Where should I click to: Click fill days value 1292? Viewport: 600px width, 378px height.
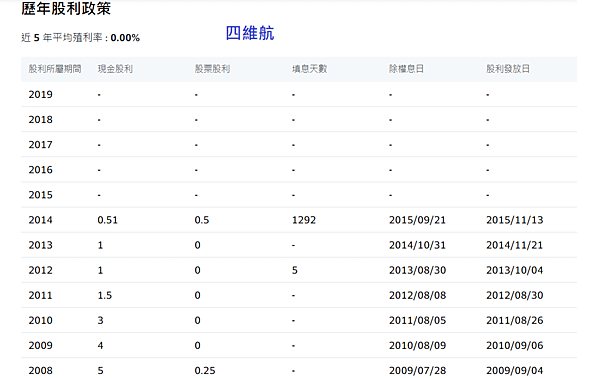[x=304, y=220]
